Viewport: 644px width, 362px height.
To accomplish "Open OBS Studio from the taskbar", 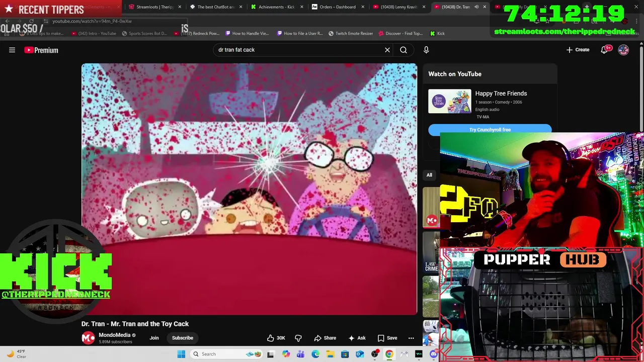I will coord(375,354).
